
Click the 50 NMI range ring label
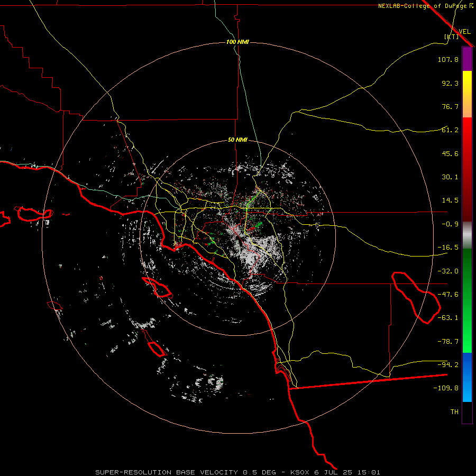click(x=237, y=140)
